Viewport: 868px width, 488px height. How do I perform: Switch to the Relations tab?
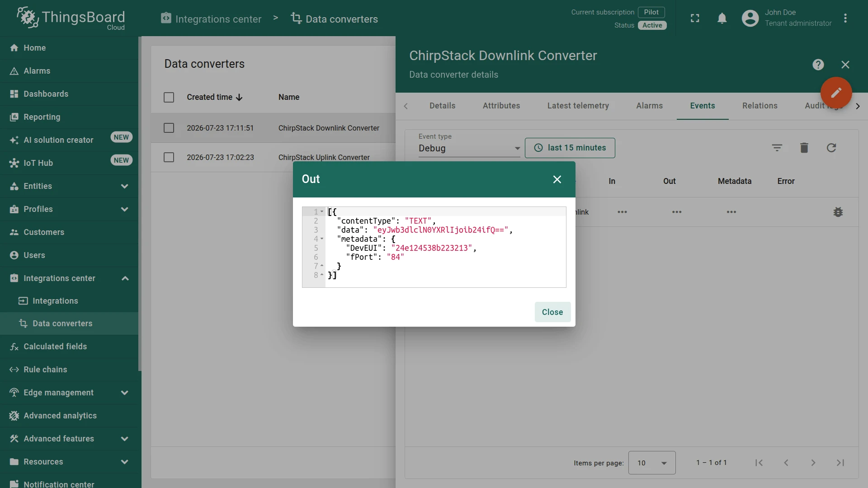point(759,106)
